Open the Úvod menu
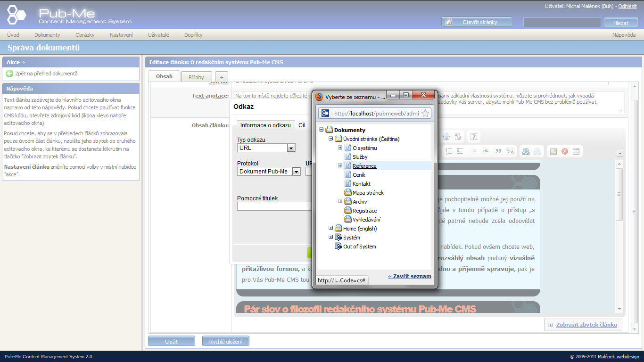The width and height of the screenshot is (644, 362). point(13,35)
